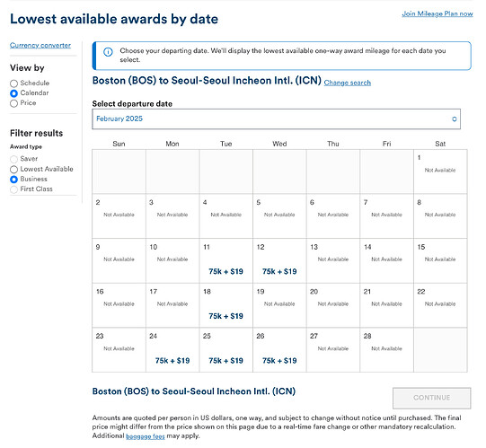
Task: Open the departure month field showing February 2025
Action: click(276, 119)
